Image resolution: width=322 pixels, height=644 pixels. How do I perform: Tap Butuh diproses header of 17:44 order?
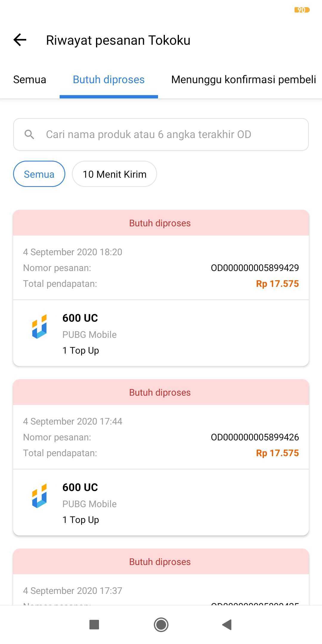(x=160, y=392)
